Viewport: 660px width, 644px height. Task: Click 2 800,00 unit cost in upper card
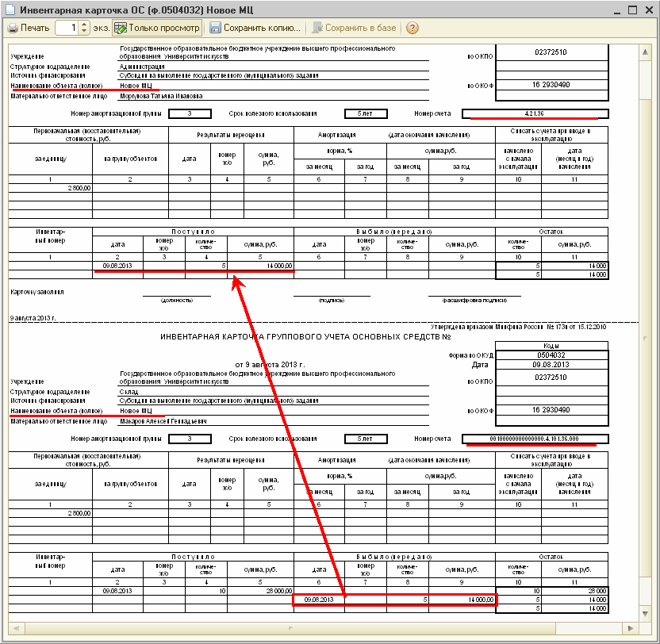coord(79,188)
